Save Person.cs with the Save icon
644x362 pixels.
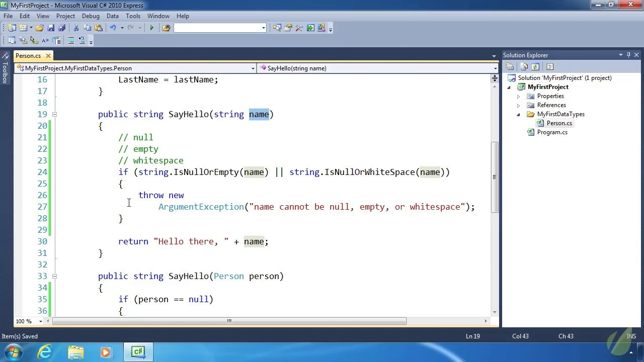click(x=51, y=28)
